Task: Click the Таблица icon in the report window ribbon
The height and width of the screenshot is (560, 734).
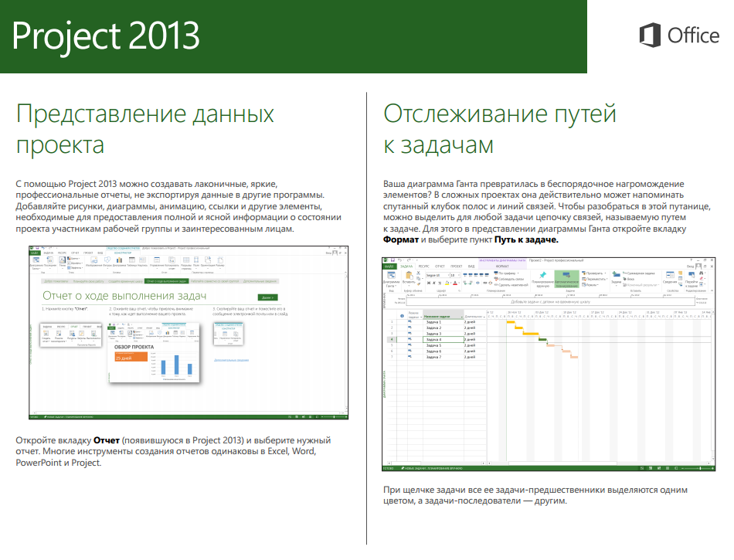Action: coord(132,262)
